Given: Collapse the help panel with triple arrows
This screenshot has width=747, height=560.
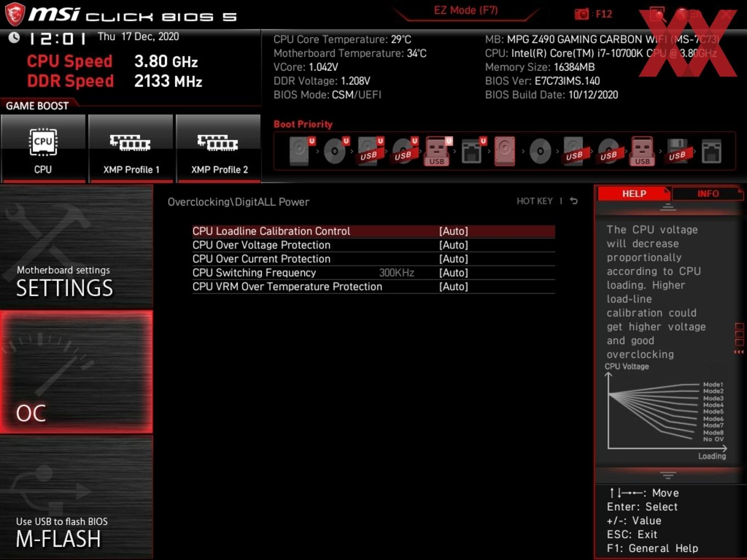Looking at the screenshot, I should coord(739,352).
